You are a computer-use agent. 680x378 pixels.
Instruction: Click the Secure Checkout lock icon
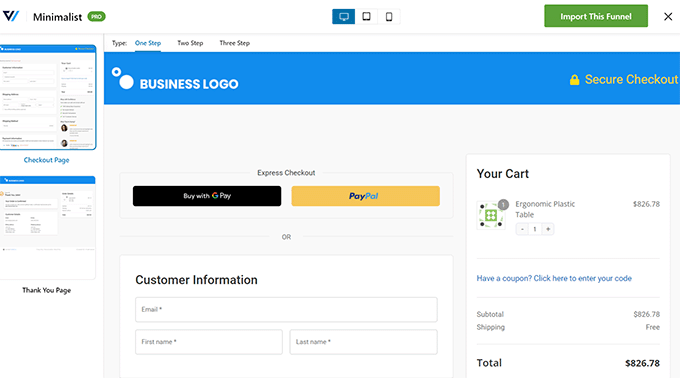574,80
